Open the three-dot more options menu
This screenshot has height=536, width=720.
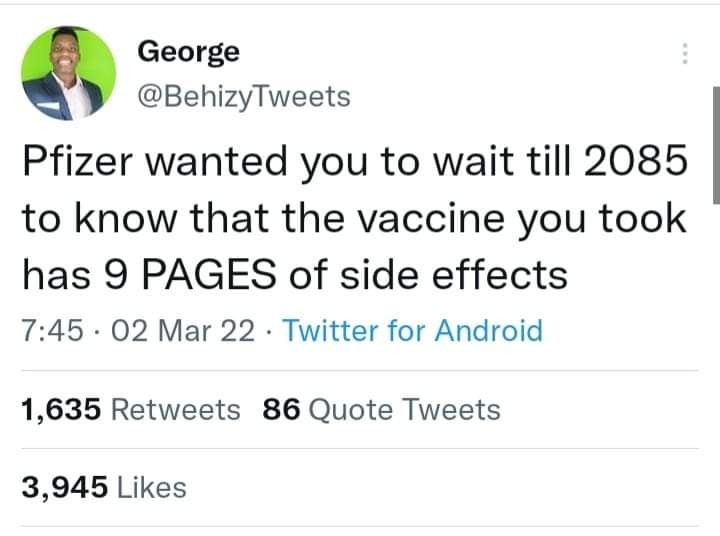[684, 54]
